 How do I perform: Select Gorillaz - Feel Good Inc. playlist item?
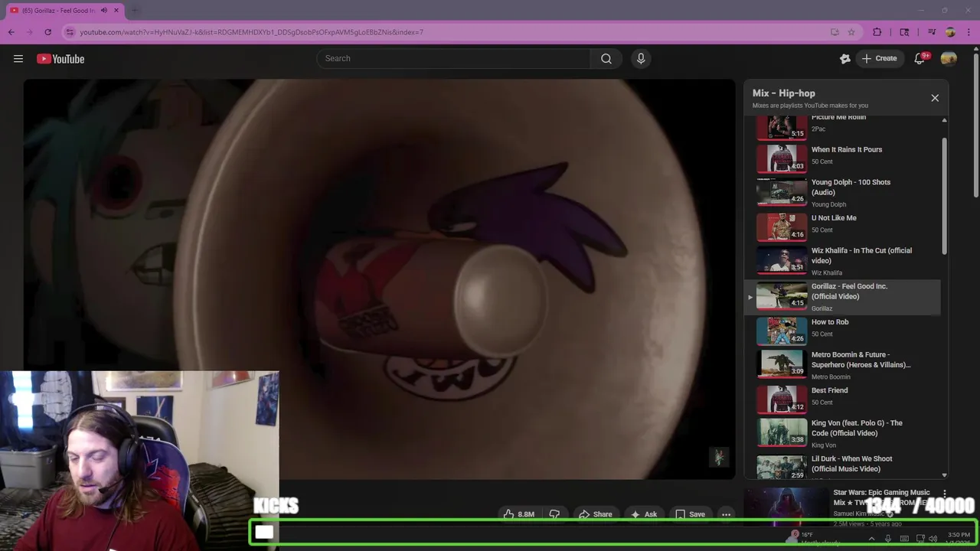(x=842, y=297)
